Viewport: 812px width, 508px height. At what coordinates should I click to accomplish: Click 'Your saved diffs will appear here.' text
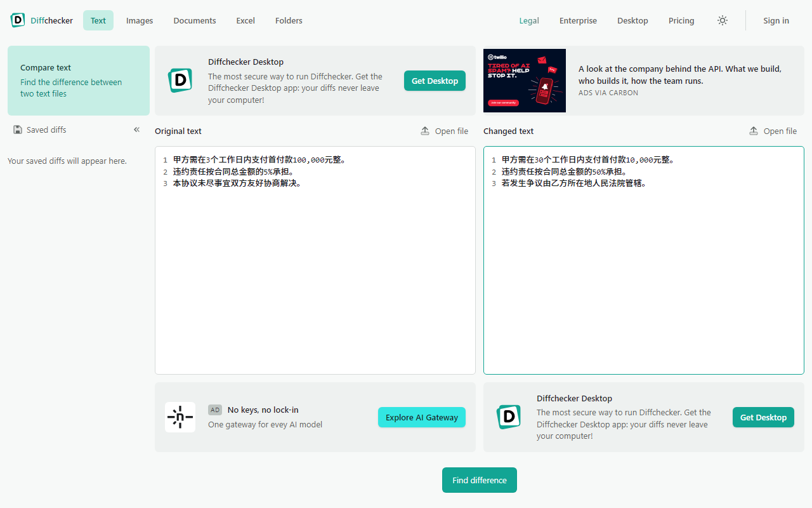[67, 161]
